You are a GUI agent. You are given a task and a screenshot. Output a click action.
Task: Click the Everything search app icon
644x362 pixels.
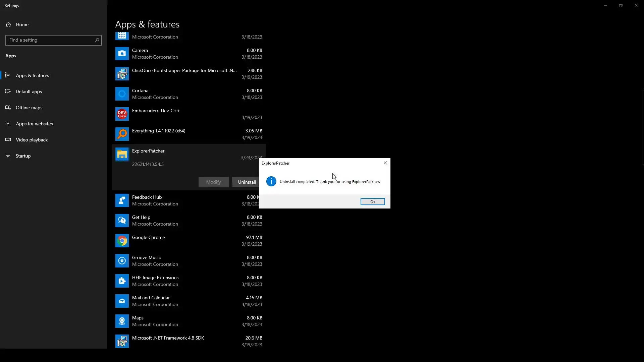122,134
